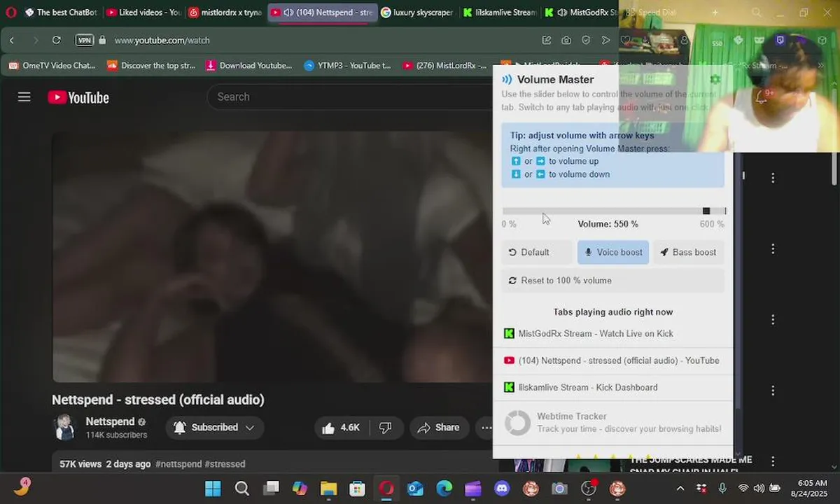This screenshot has height=504, width=840.
Task: Open Microsoft Edge from taskbar
Action: point(444,488)
